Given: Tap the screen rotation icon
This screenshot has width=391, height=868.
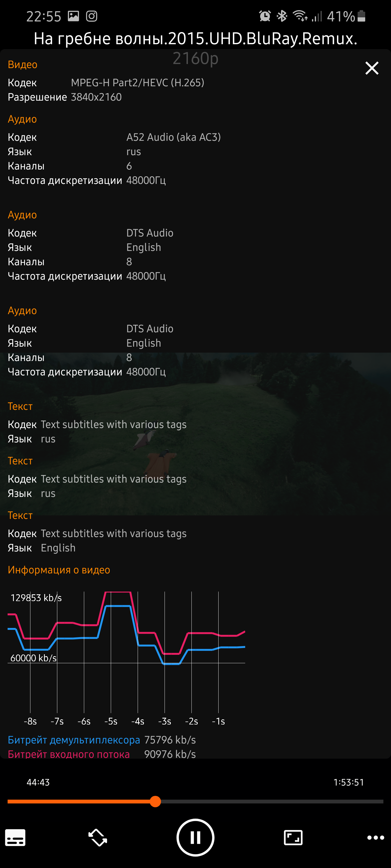Looking at the screenshot, I should point(97,837).
